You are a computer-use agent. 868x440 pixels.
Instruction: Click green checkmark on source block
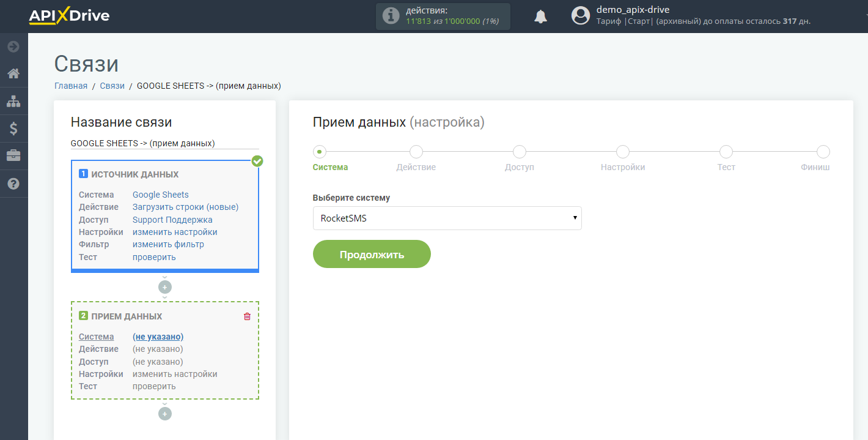(257, 161)
